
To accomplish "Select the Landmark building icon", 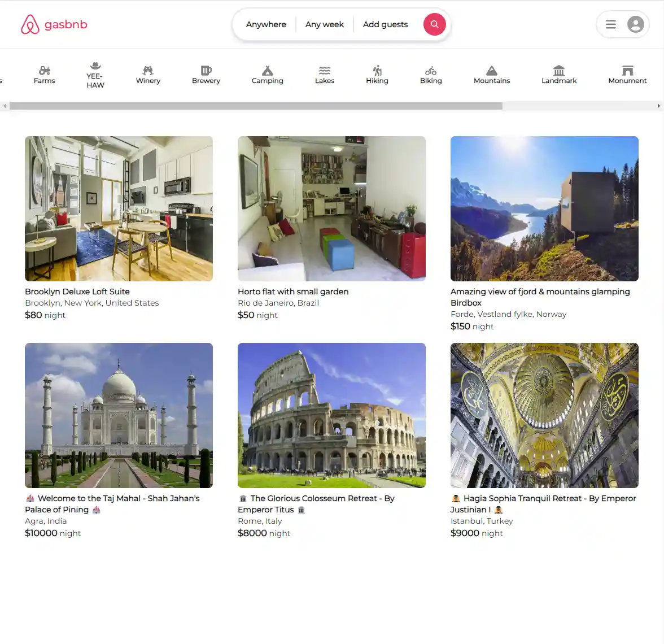I will coord(559,70).
